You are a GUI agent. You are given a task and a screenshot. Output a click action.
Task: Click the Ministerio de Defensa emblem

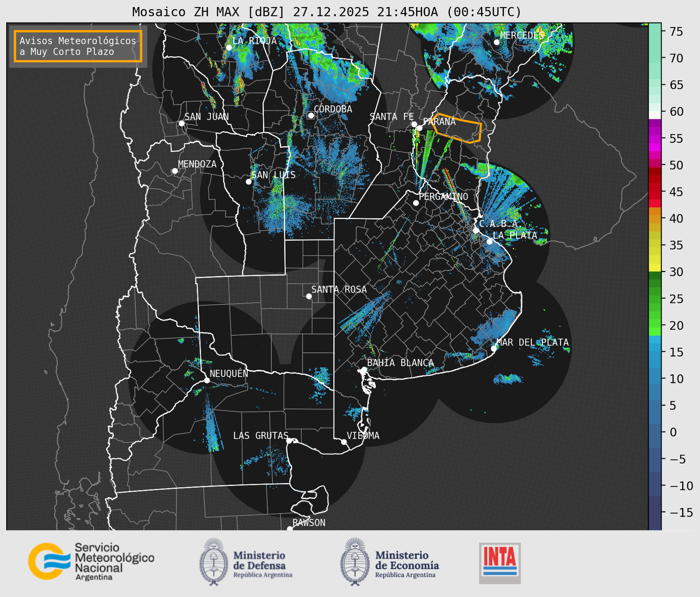pyautogui.click(x=214, y=562)
